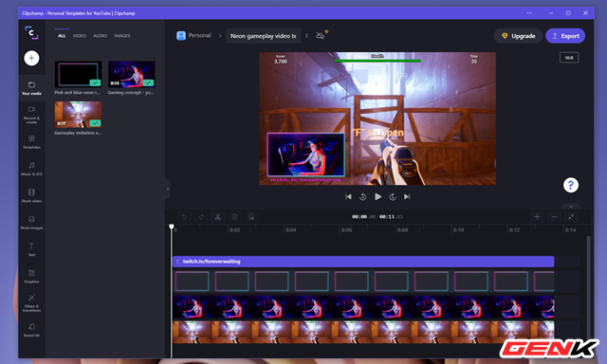Skip to the end of video
Image resolution: width=607 pixels, height=364 pixels.
tap(407, 197)
